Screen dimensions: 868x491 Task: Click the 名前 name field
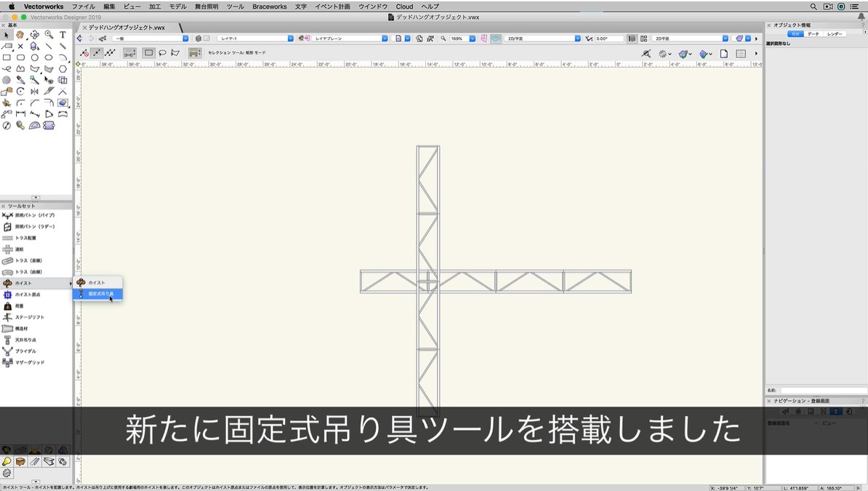(x=823, y=391)
